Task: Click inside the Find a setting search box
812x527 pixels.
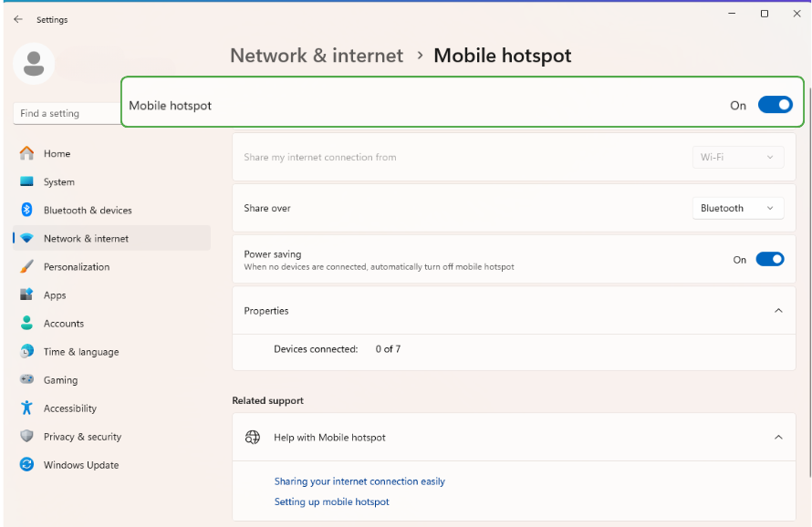Action: pyautogui.click(x=64, y=113)
